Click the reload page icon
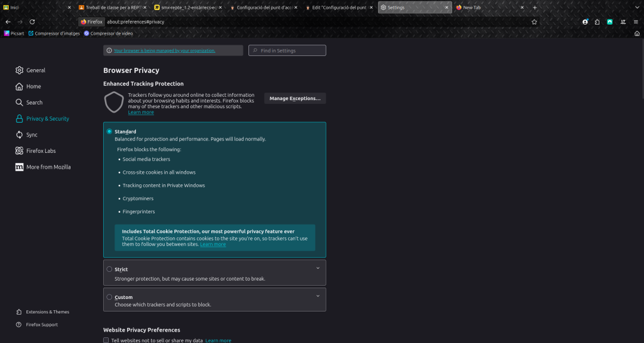Viewport: 644px width, 343px height. (32, 21)
